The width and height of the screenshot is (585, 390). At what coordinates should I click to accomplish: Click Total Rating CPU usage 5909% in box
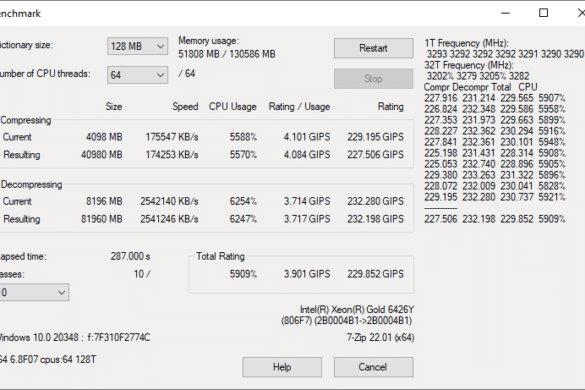click(x=243, y=274)
